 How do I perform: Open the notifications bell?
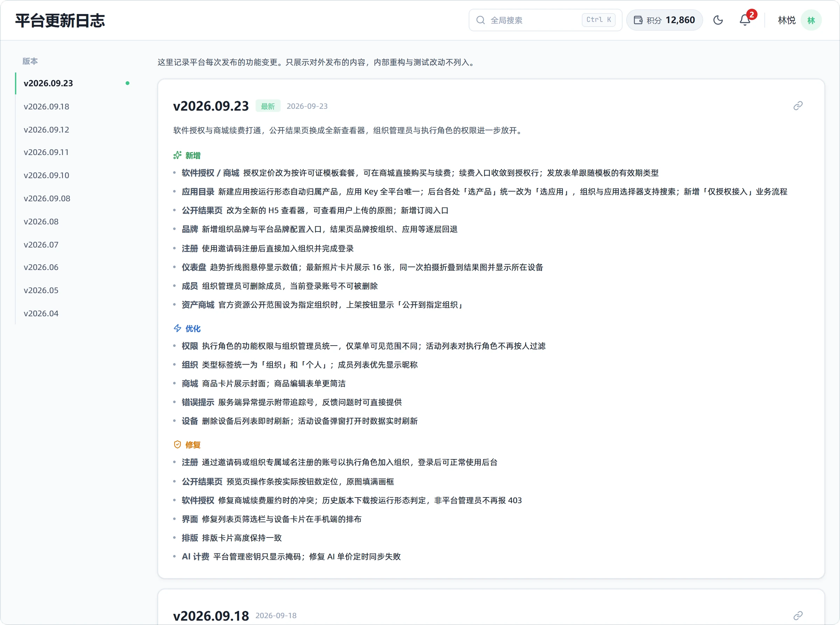[x=745, y=20]
